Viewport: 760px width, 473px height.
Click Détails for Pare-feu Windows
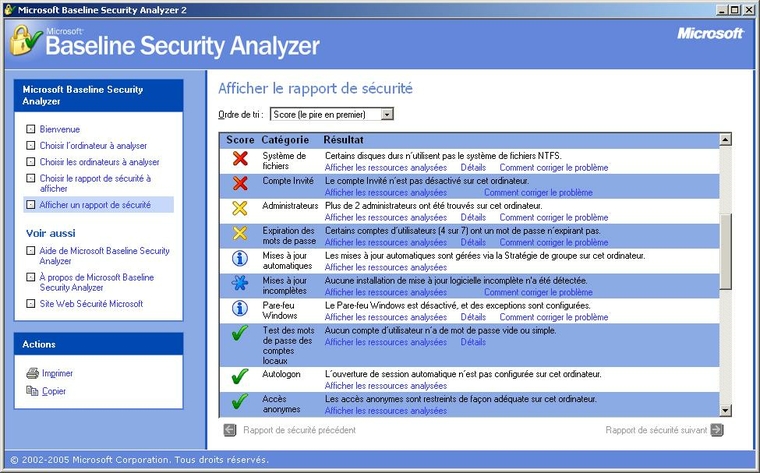[473, 317]
